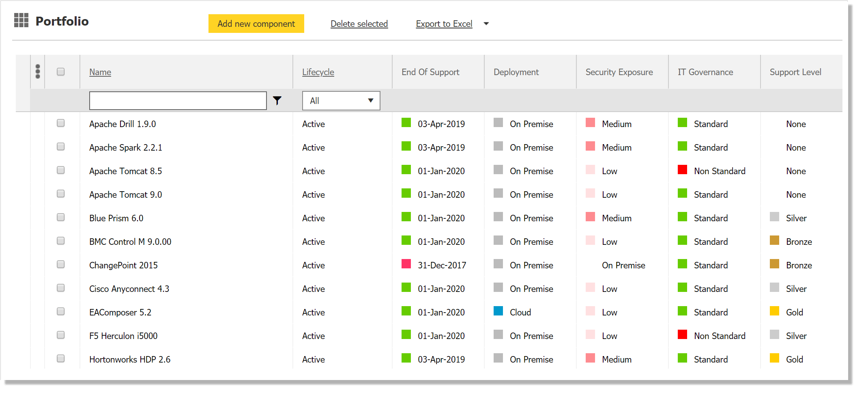The image size is (868, 406).
Task: Select the Apache Tomcat 9.0 name
Action: click(126, 195)
